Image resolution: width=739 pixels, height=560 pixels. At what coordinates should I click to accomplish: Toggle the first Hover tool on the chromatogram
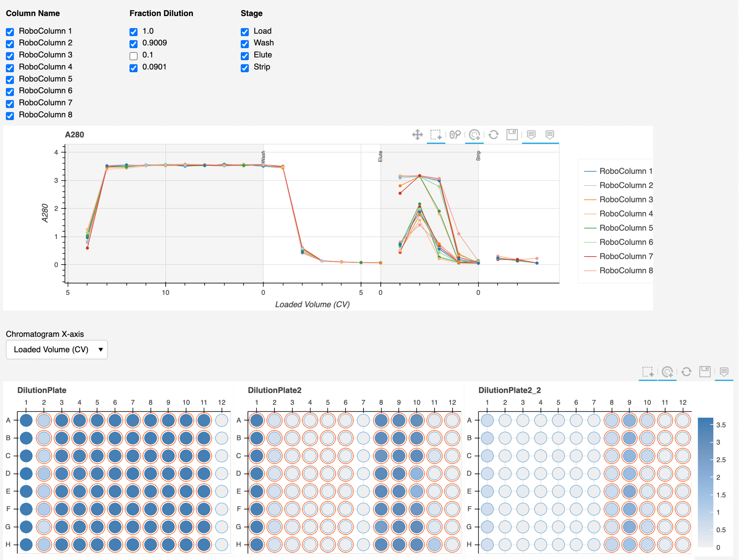531,135
